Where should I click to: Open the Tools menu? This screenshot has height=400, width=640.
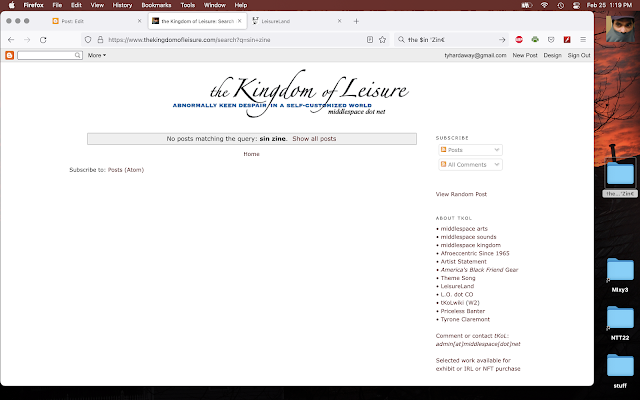tap(188, 5)
